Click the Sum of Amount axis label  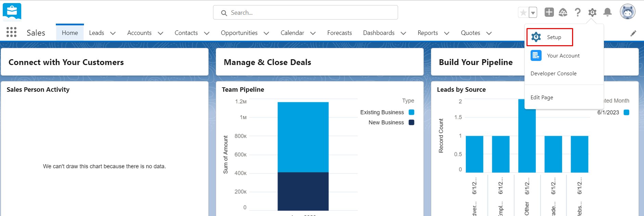[x=225, y=155]
